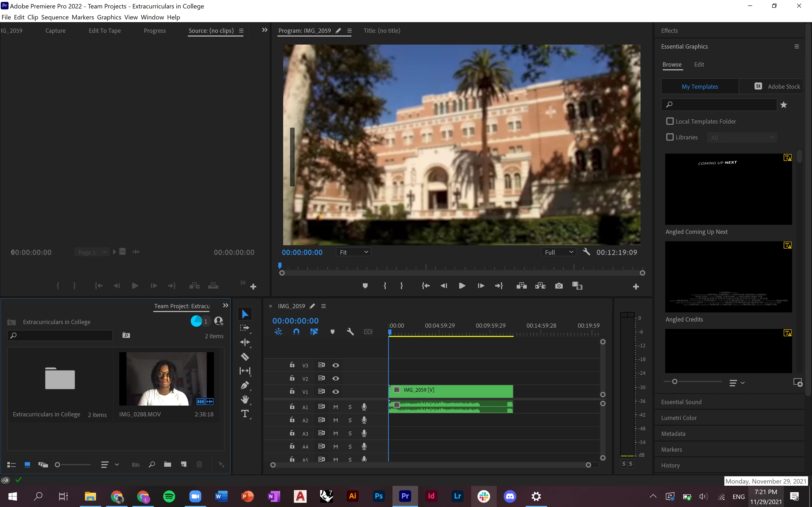Enable the Libraries checkbox
812x507 pixels.
coord(670,137)
